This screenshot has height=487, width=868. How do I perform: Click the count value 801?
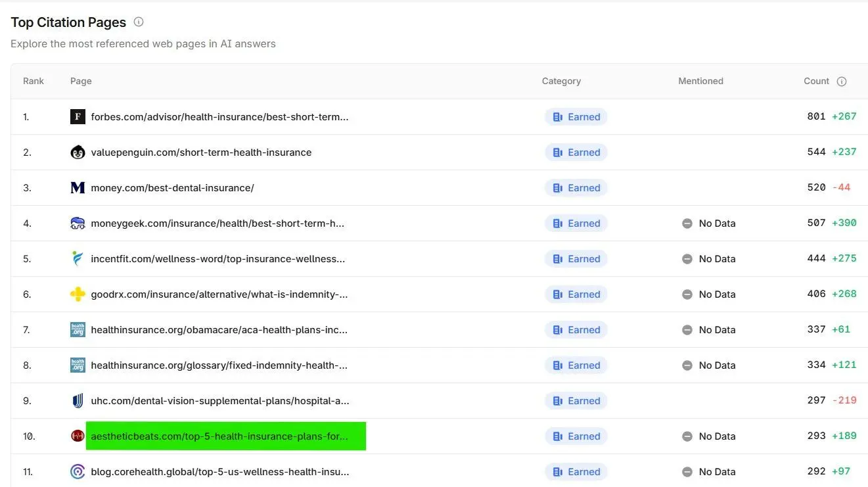pyautogui.click(x=816, y=117)
